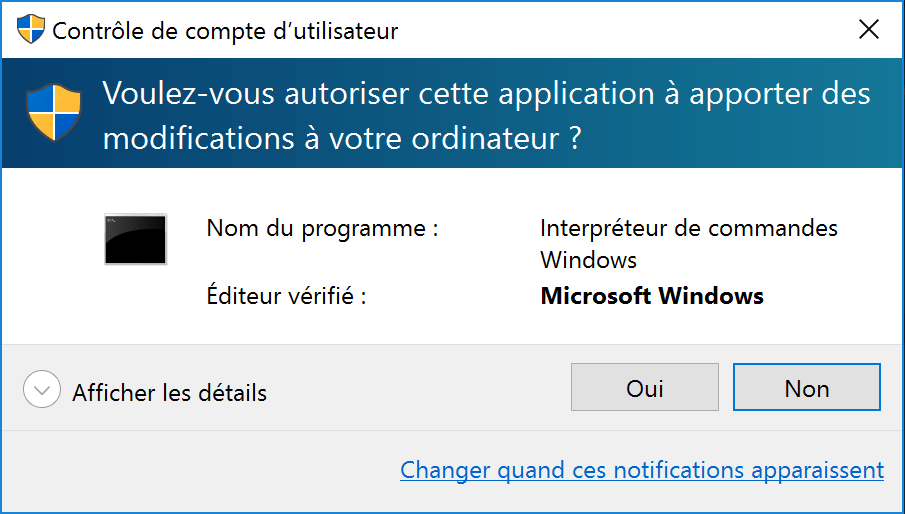
Task: Select 'Interpréteur de commandes' program name text
Action: (x=689, y=228)
